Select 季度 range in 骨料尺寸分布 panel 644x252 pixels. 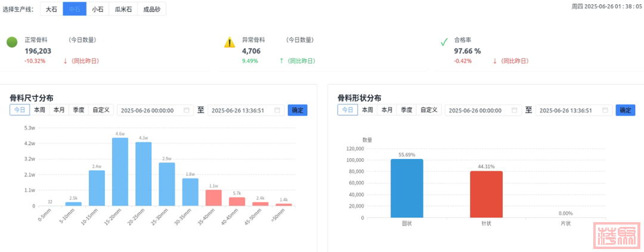point(79,110)
